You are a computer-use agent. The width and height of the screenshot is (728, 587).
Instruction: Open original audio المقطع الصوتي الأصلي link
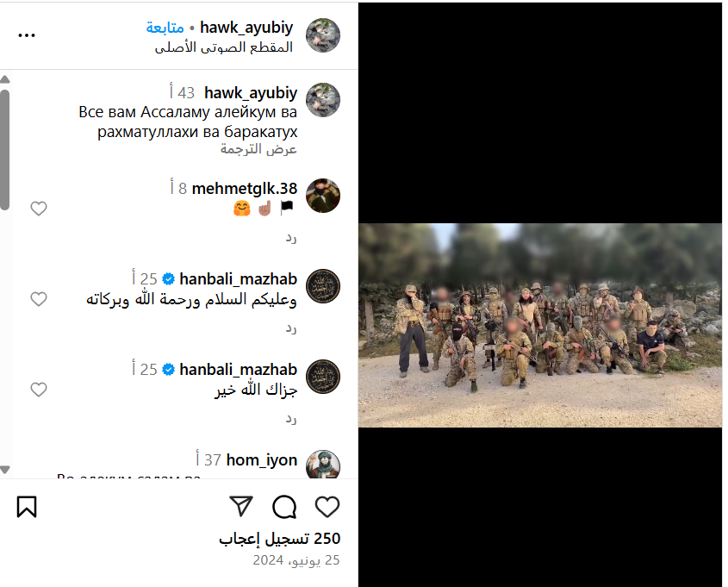[224, 47]
